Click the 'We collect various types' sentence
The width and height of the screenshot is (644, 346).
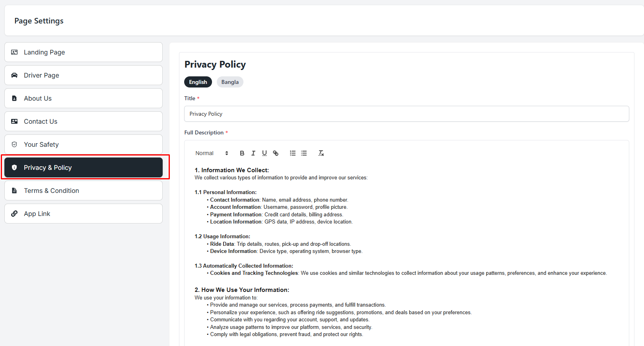point(281,178)
